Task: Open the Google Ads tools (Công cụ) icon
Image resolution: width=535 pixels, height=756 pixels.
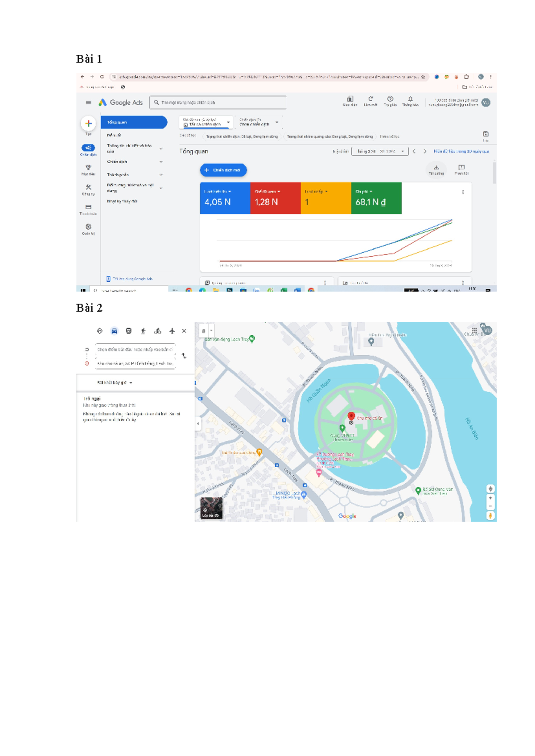Action: click(88, 188)
